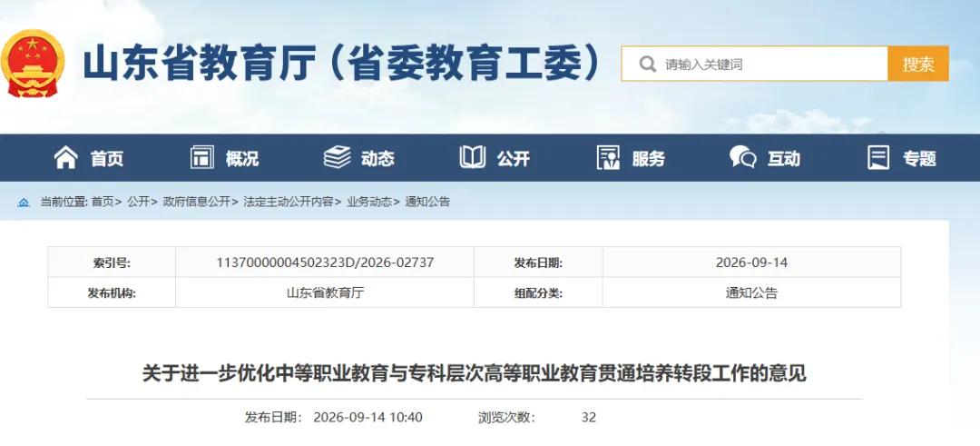
Task: Click the 通知公告 category value cell
Action: [x=752, y=292]
